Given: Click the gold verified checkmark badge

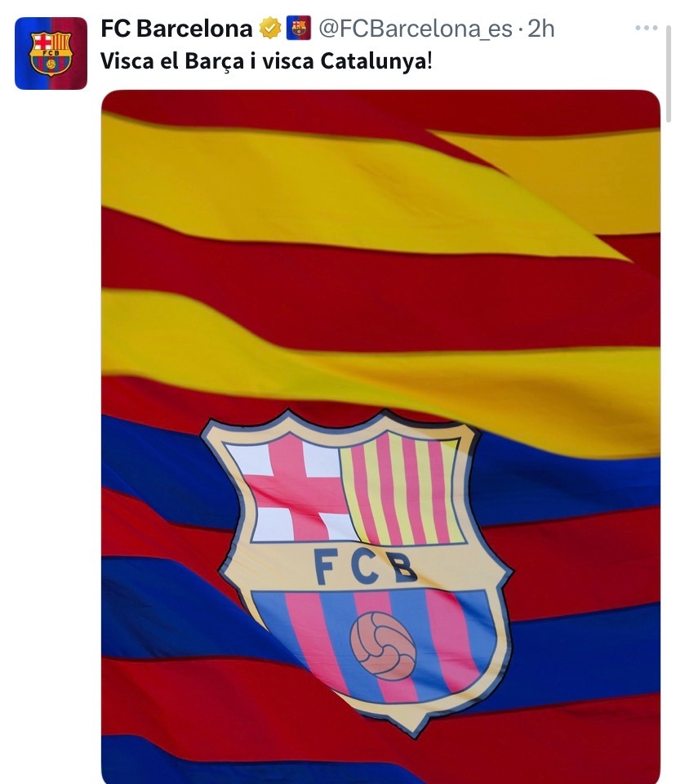Looking at the screenshot, I should 270,28.
